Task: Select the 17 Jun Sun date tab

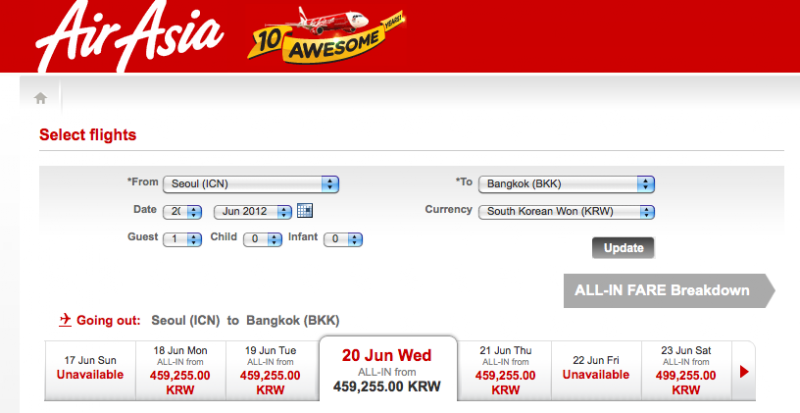Action: click(90, 370)
